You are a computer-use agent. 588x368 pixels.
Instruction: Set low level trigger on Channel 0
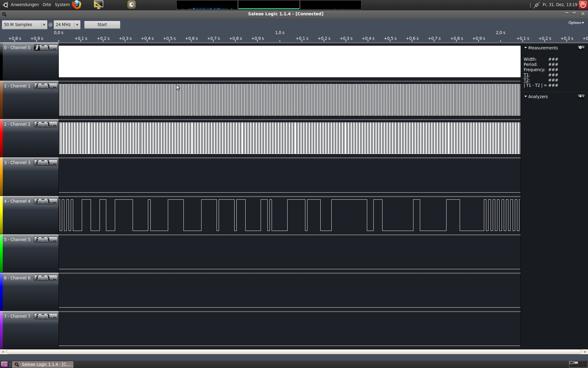tap(55, 48)
